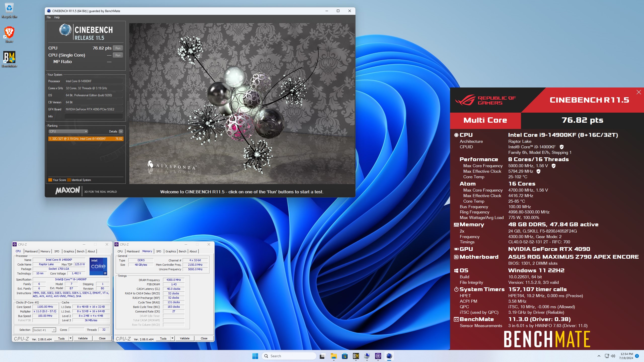Open Microsoft Store from the taskbar

click(x=345, y=356)
